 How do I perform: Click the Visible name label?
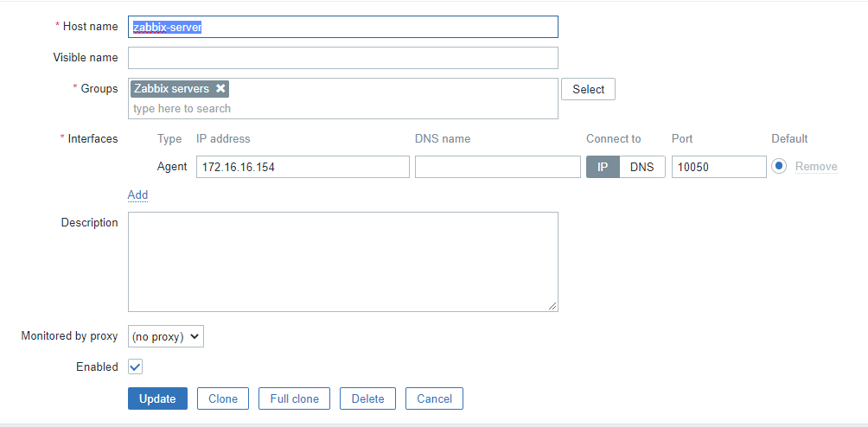(86, 58)
